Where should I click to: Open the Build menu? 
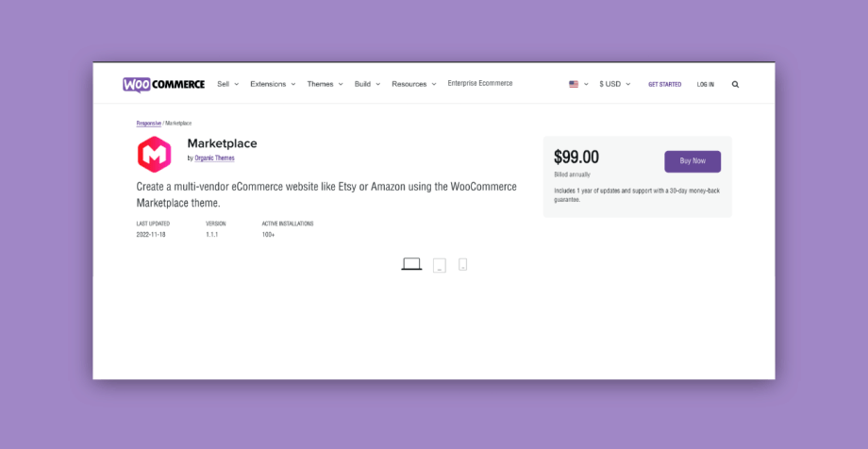pyautogui.click(x=368, y=84)
